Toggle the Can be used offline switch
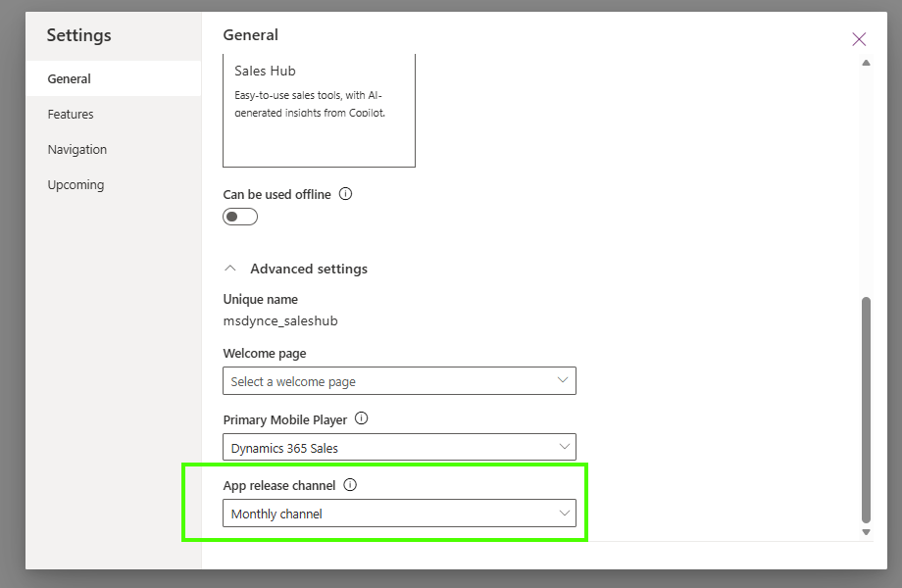The height and width of the screenshot is (588, 902). click(240, 217)
